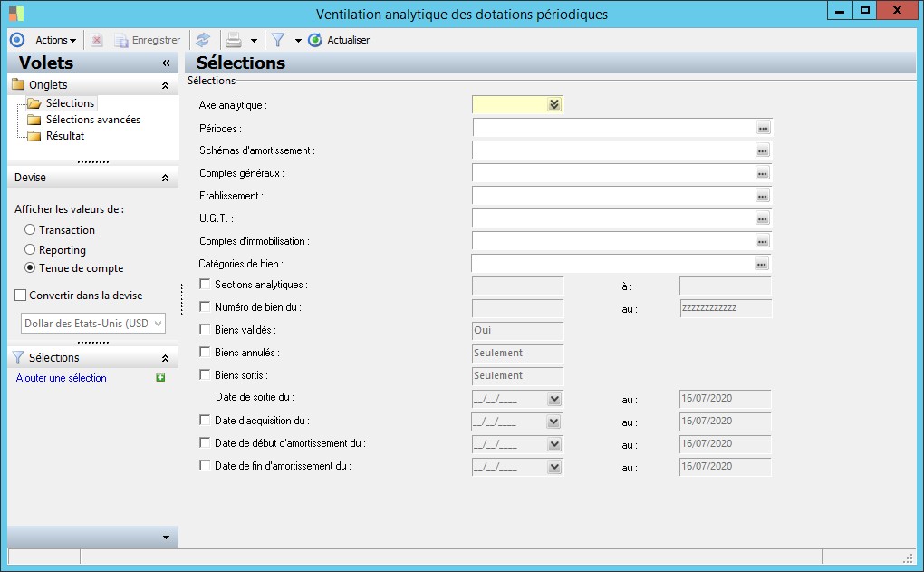The height and width of the screenshot is (572, 924).
Task: Click the green plus icon to add selection
Action: pyautogui.click(x=160, y=378)
